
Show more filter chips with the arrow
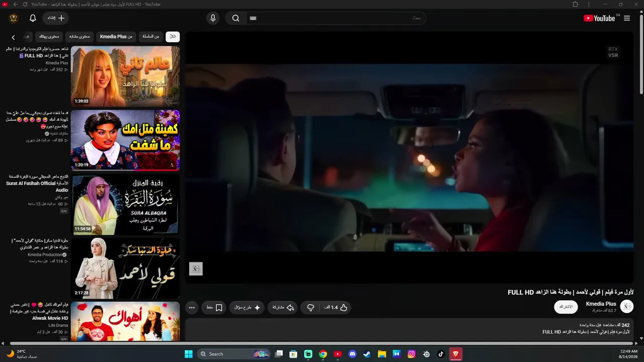[x=13, y=37]
